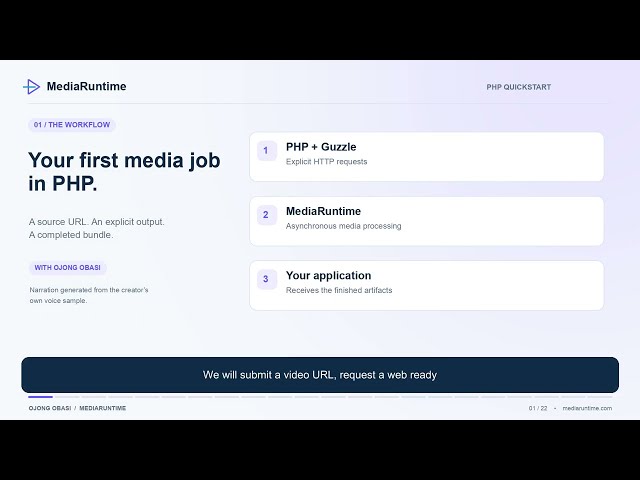Viewport: 640px width, 480px height.
Task: Click 'MEDIARUNTIME' in the footer
Action: tap(102, 408)
